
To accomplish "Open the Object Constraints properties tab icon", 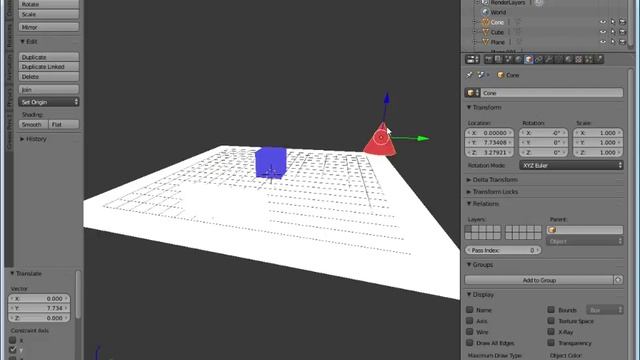I will (x=539, y=59).
